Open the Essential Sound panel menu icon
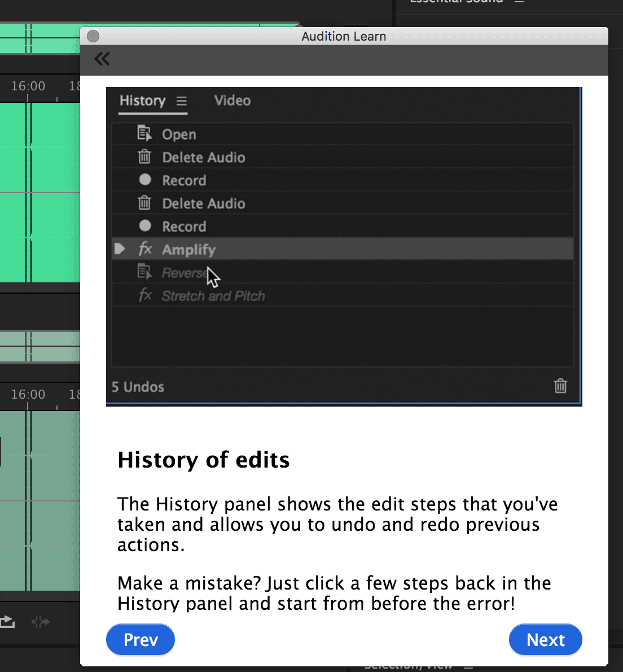623x672 pixels. [x=519, y=2]
